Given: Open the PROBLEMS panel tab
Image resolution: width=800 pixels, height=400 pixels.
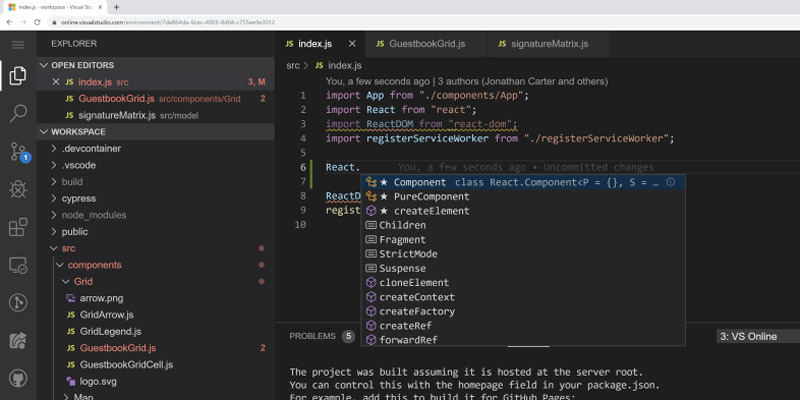Looking at the screenshot, I should (x=313, y=336).
